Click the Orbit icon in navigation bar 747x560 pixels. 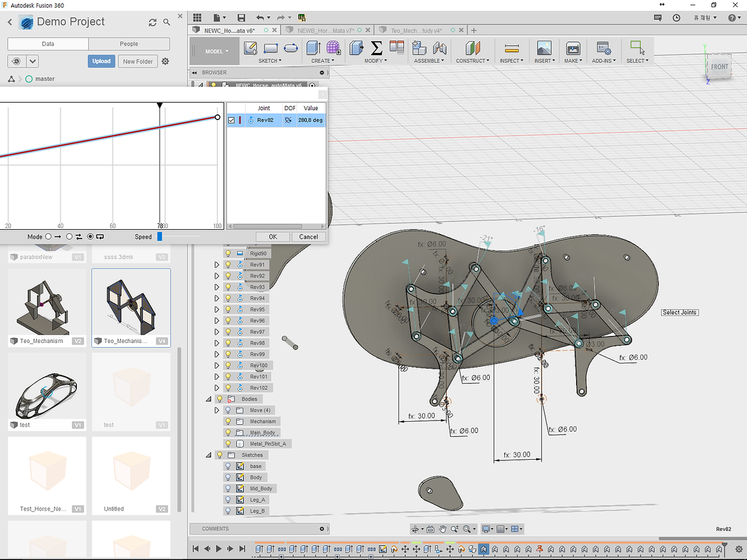click(x=415, y=529)
